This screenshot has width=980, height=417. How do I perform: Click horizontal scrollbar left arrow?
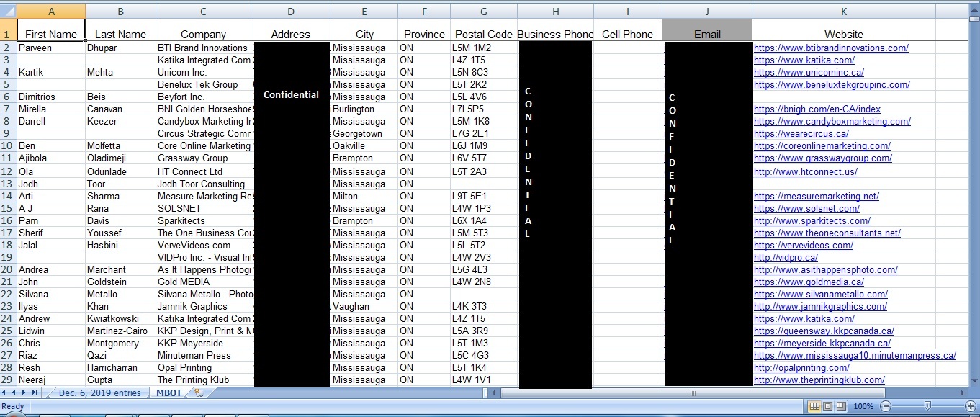click(494, 393)
